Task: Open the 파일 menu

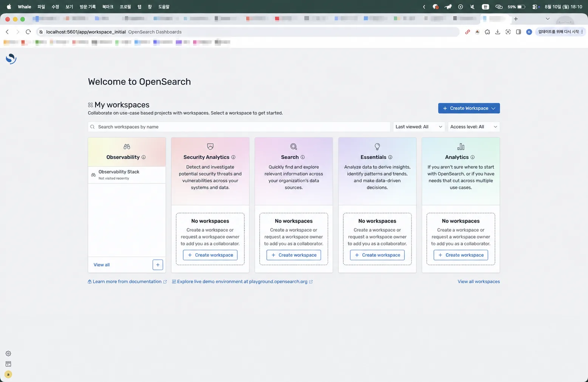Action: coord(41,7)
